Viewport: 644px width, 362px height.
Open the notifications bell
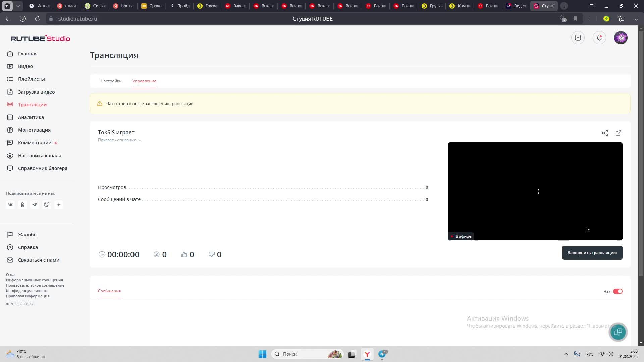point(599,38)
